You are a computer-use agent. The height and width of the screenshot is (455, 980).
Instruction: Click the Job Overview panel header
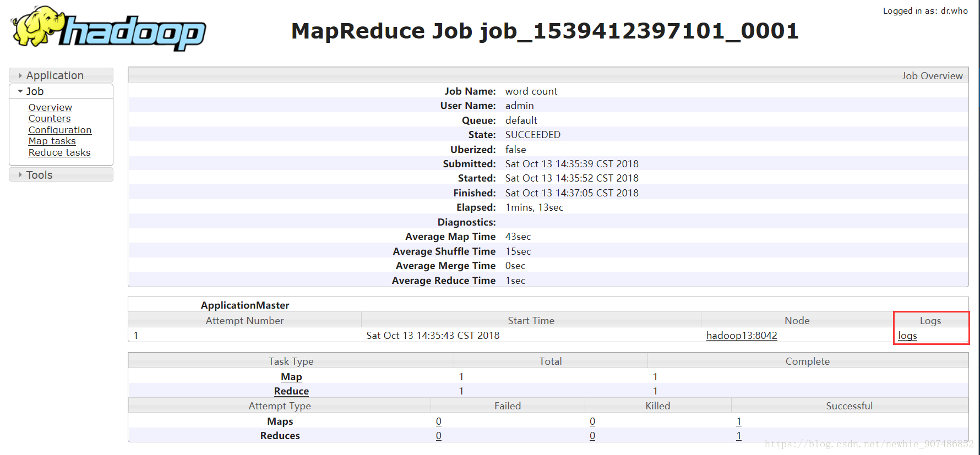point(548,75)
